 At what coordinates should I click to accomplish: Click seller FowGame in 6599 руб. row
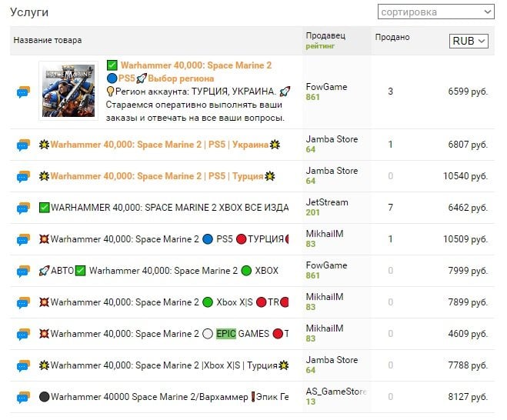point(326,87)
